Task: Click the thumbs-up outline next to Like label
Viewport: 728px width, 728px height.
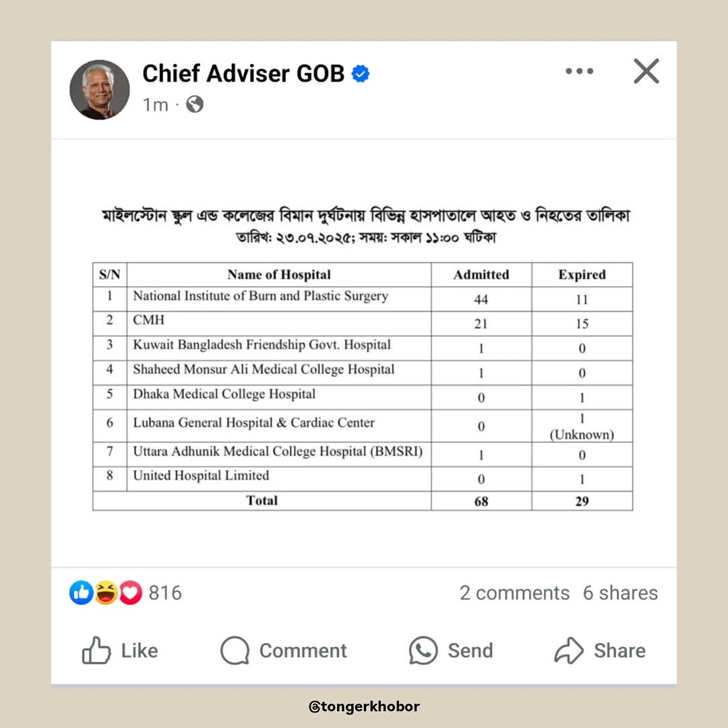Action: click(98, 650)
